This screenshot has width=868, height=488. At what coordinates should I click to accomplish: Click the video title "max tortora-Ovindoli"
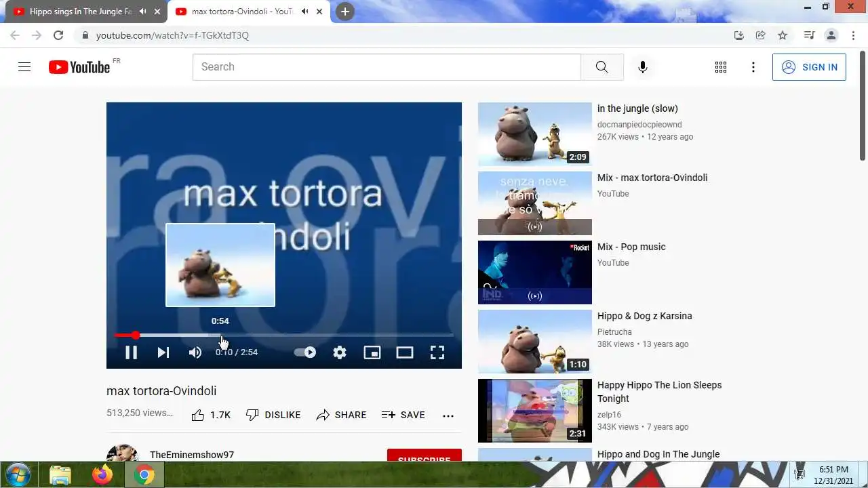click(161, 391)
